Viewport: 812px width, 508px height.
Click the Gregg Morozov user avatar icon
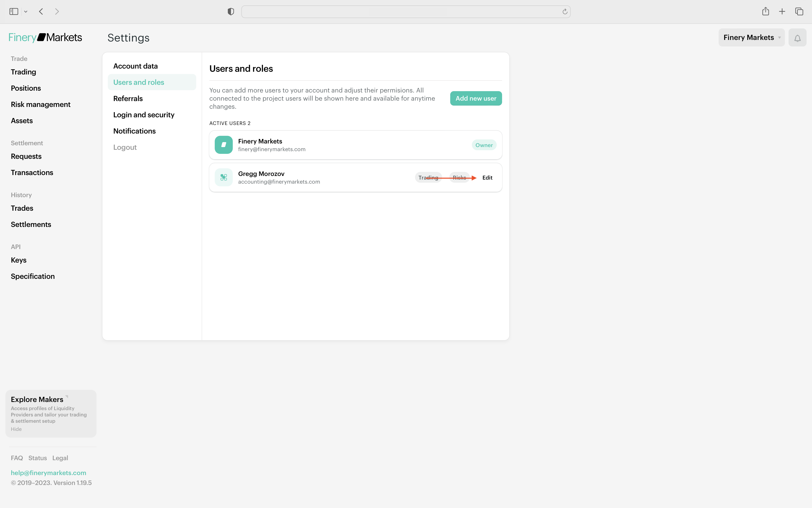coord(224,177)
